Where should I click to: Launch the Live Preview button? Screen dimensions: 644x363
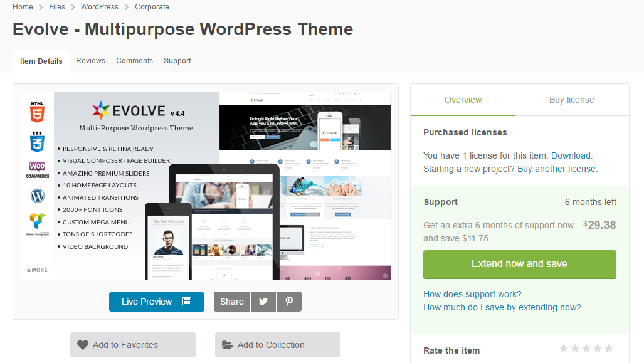pyautogui.click(x=157, y=302)
